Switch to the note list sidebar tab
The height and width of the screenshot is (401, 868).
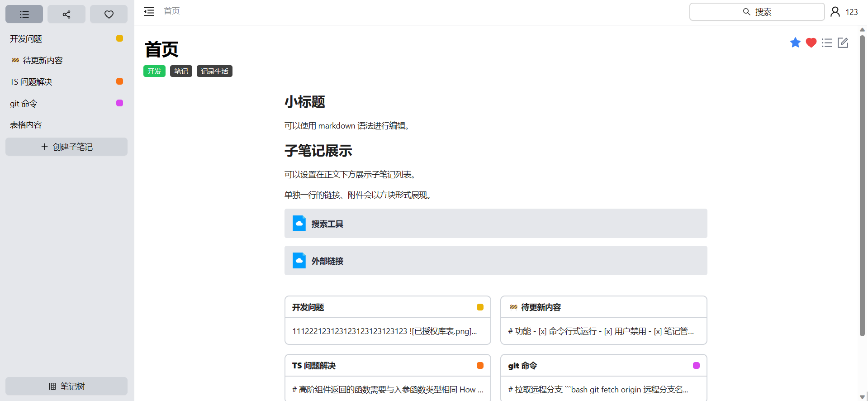[x=24, y=14]
